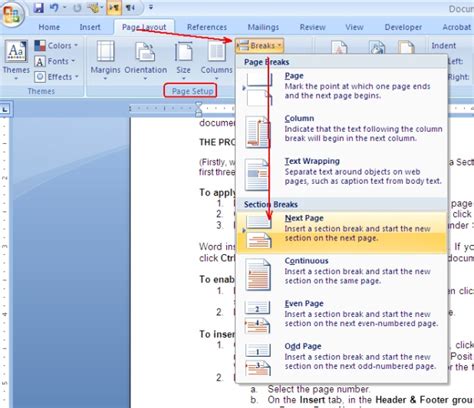Toggle right-to-left text direction button
Image resolution: width=474 pixels, height=408 pixels.
click(x=130, y=7)
